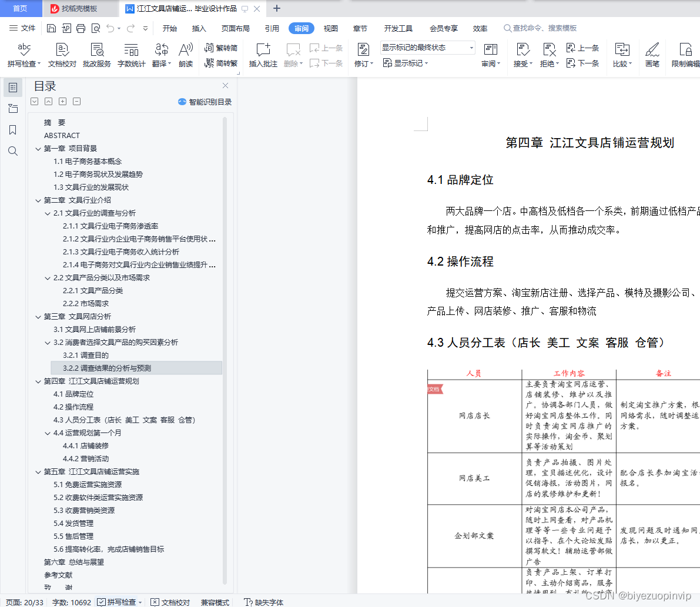This screenshot has height=607, width=700.
Task: Click the outline panel vertical scrollbar
Action: (225, 350)
